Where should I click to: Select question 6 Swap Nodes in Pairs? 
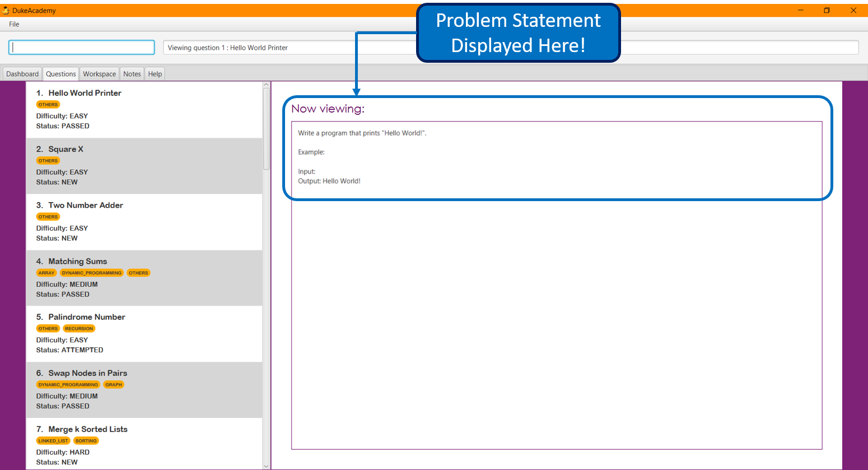tap(144, 390)
